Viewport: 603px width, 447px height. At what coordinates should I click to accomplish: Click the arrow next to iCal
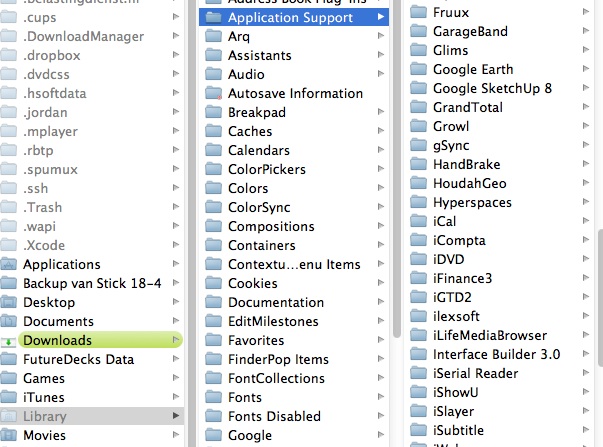(586, 221)
